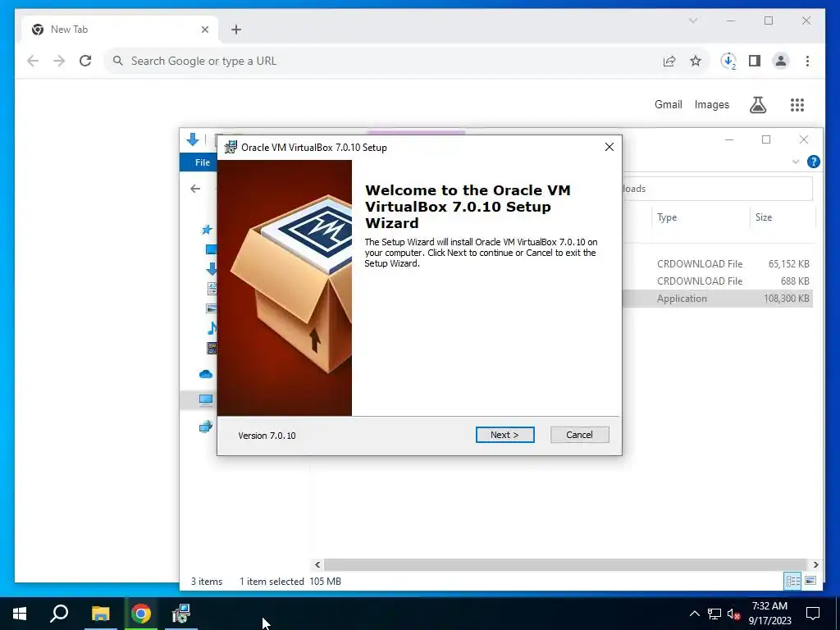Show hidden tray icons chevron
The height and width of the screenshot is (630, 840).
[x=694, y=614]
